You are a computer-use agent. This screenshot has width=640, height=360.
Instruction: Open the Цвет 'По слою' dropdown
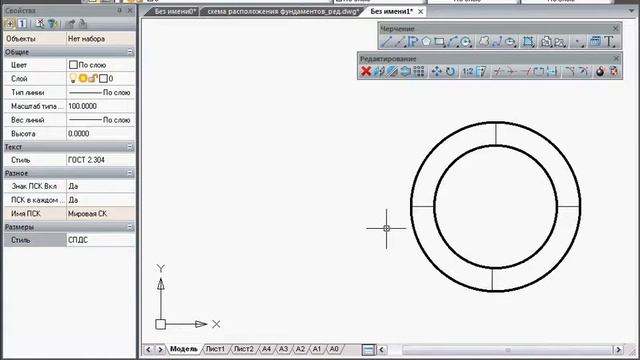coord(100,65)
